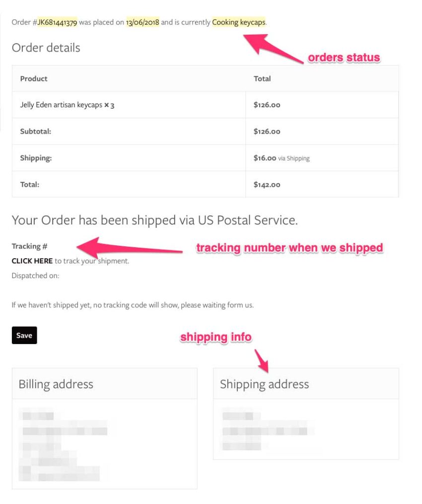Viewport: 422px width, 504px height.
Task: Click the order total $142.00
Action: click(x=267, y=184)
